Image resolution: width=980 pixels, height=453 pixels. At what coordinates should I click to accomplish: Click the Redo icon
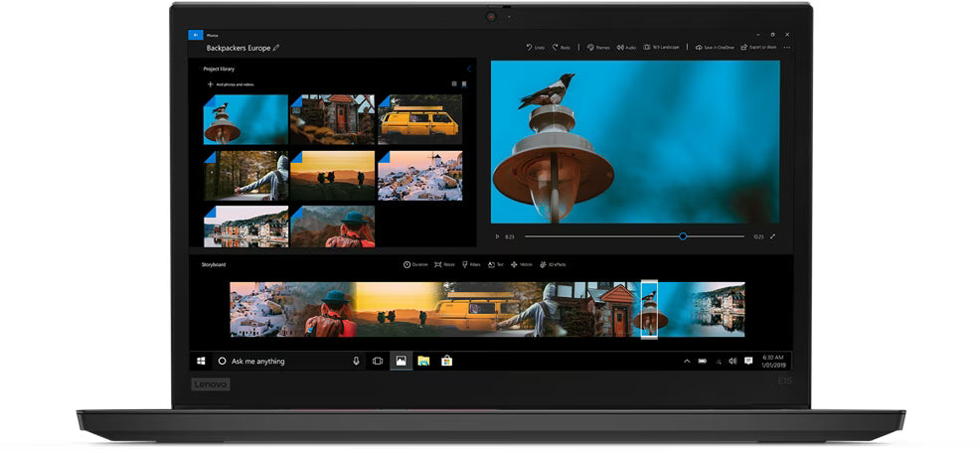[x=555, y=48]
